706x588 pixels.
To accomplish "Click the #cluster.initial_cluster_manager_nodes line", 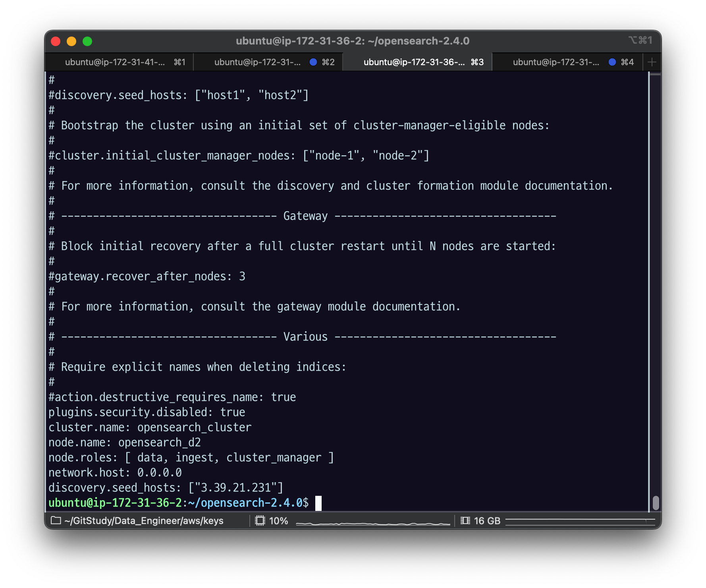I will [239, 155].
